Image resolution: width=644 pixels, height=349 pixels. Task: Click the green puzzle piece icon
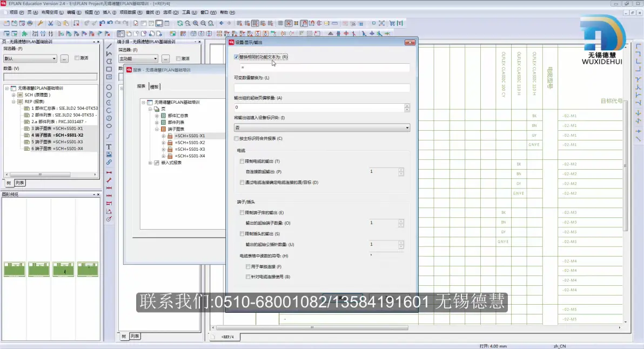point(25,33)
